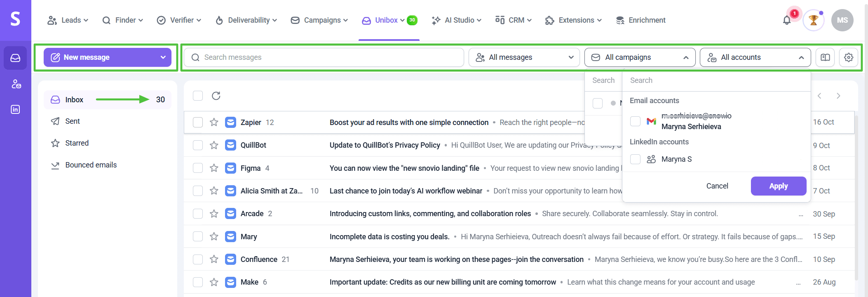Click the Search messages field
This screenshot has height=297, width=868.
324,57
